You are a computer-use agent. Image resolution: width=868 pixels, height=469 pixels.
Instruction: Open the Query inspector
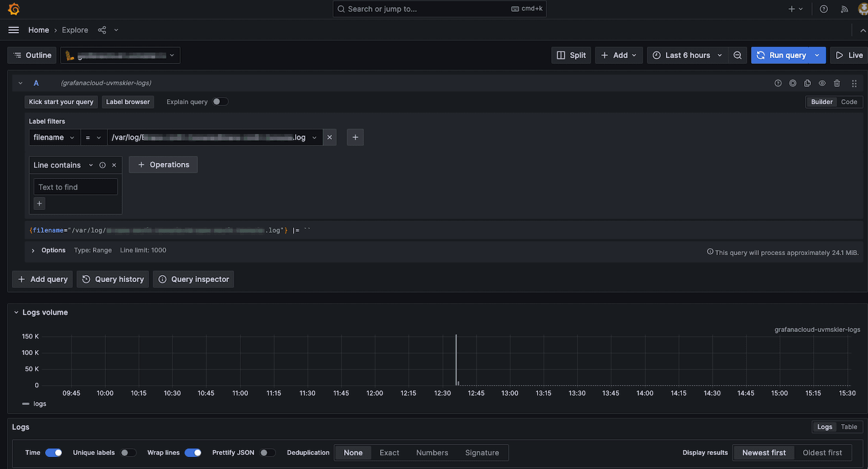click(x=194, y=279)
